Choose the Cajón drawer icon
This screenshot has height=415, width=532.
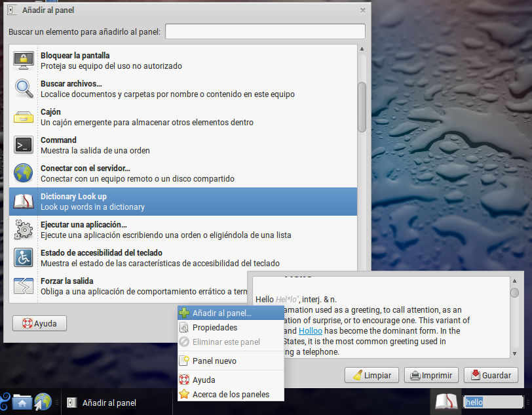tap(24, 117)
